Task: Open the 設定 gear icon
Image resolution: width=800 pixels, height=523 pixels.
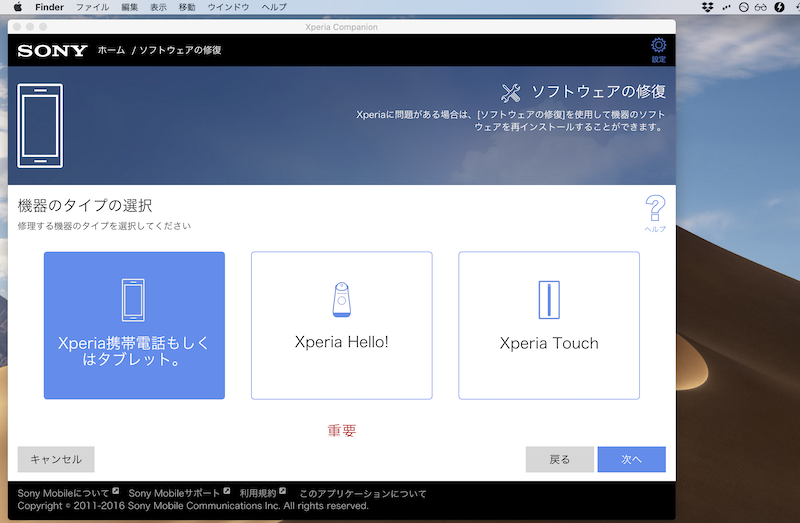Action: point(658,47)
